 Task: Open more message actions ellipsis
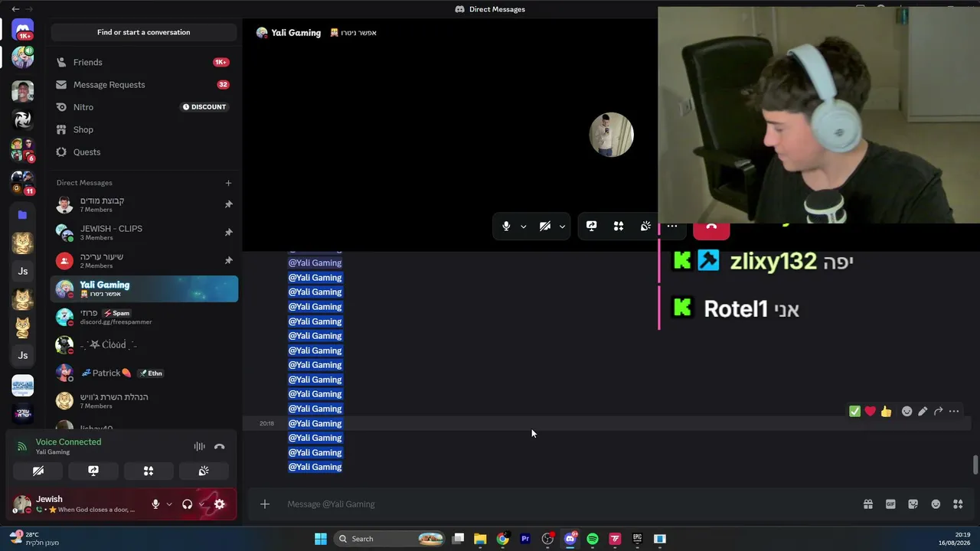click(x=954, y=412)
